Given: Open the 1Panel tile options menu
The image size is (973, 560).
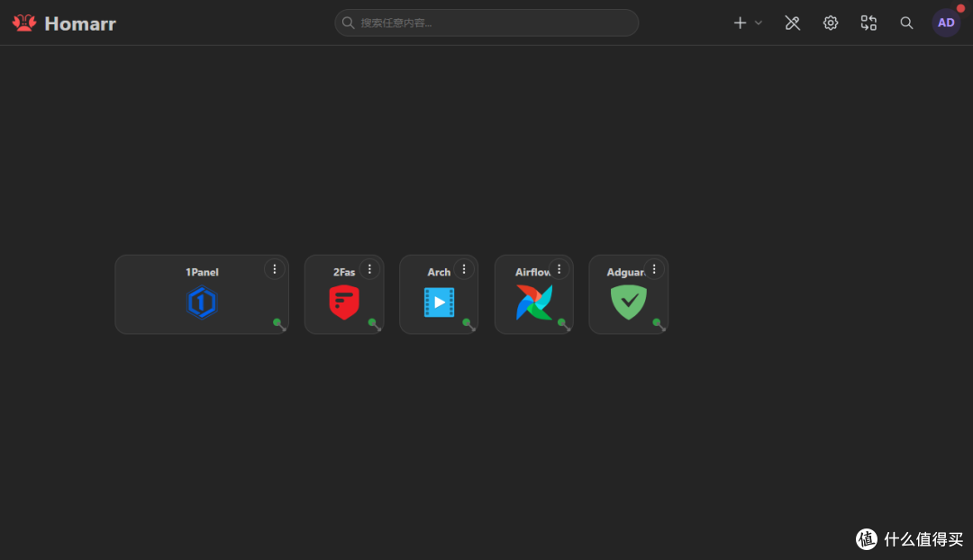Looking at the screenshot, I should pyautogui.click(x=274, y=269).
